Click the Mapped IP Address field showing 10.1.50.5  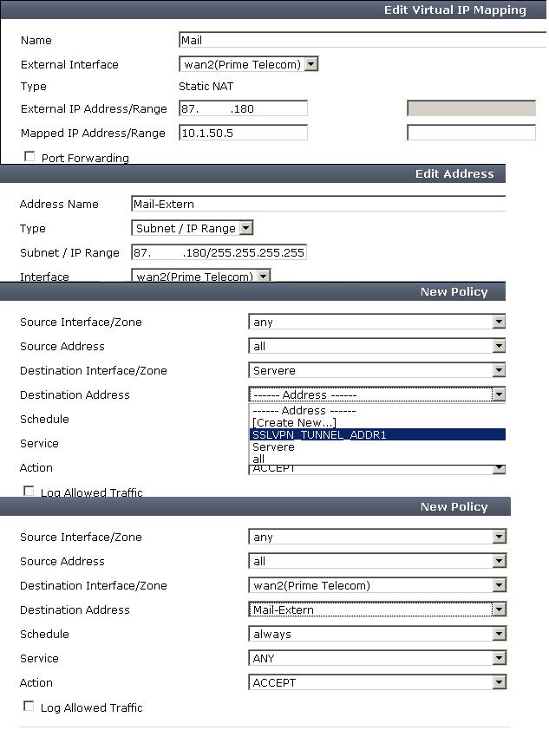click(x=243, y=132)
